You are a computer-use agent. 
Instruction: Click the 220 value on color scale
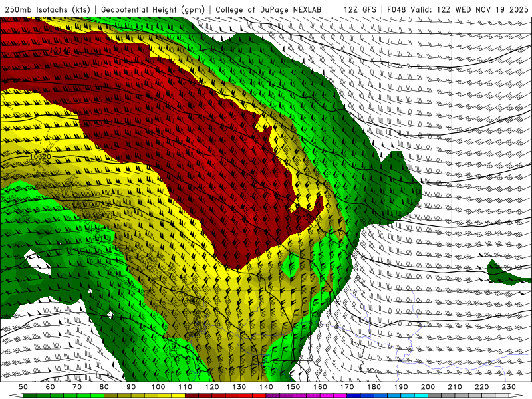coord(481,387)
